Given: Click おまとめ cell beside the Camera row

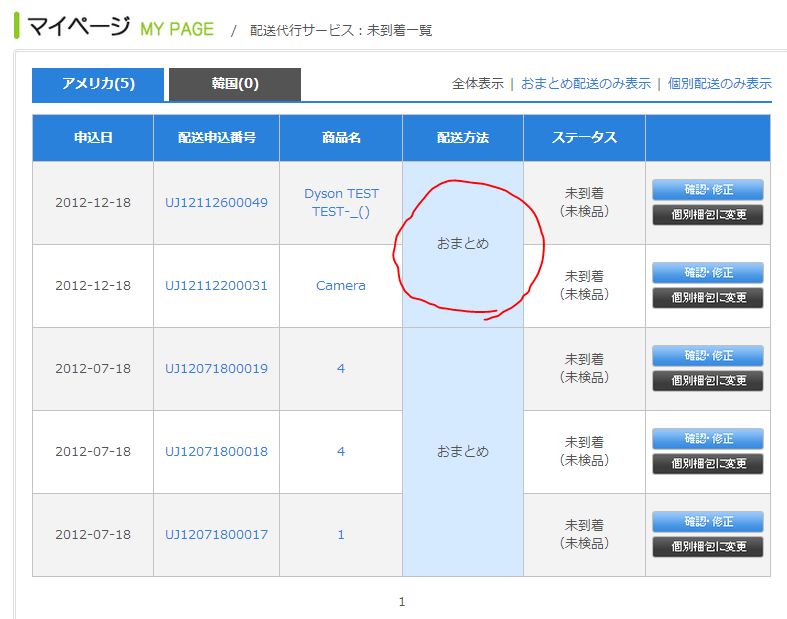Looking at the screenshot, I should 463,244.
